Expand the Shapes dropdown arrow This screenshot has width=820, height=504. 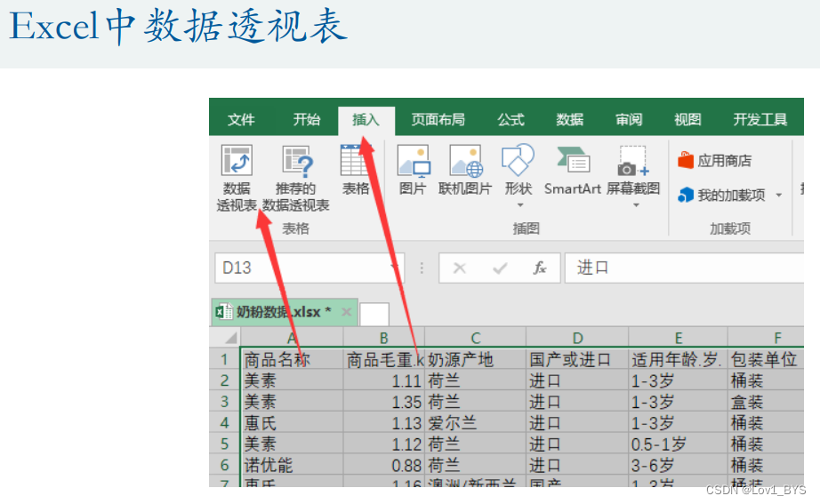[519, 205]
